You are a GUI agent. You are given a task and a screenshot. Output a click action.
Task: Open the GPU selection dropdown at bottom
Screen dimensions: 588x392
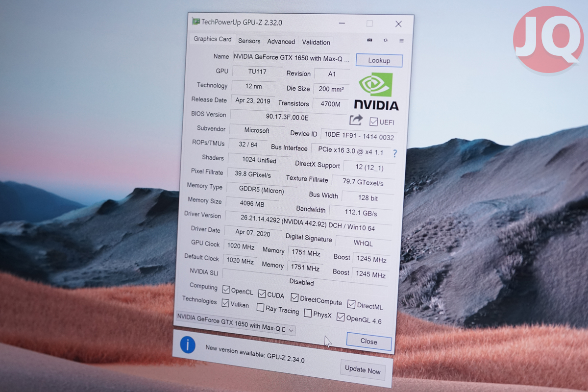pyautogui.click(x=235, y=324)
